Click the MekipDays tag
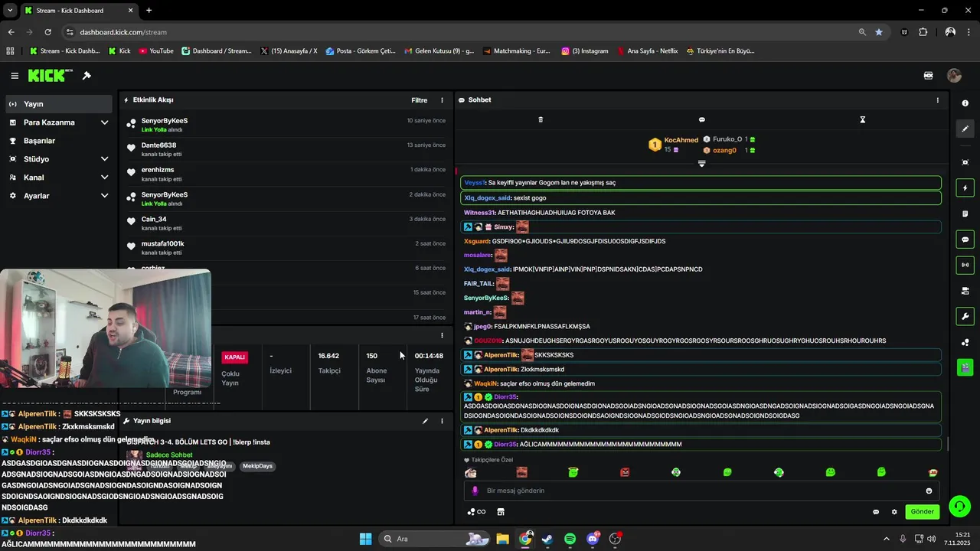980x551 pixels. pyautogui.click(x=257, y=466)
